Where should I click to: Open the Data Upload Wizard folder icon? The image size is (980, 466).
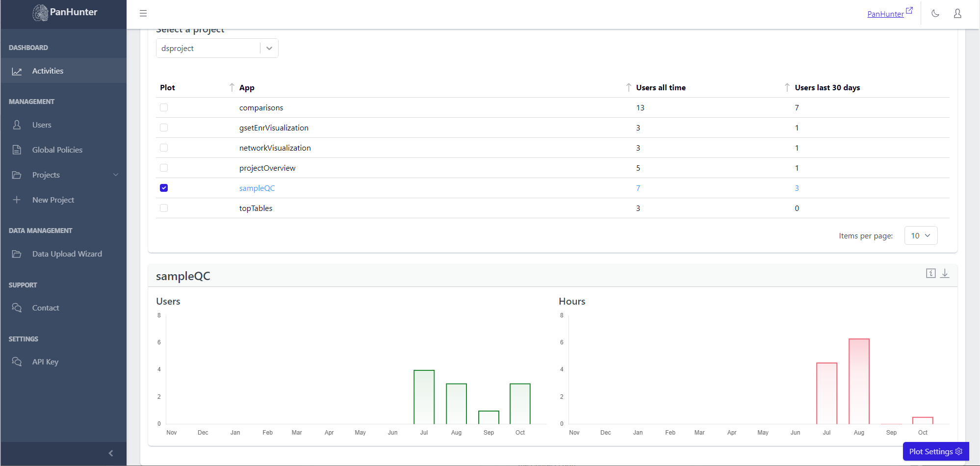click(x=17, y=254)
